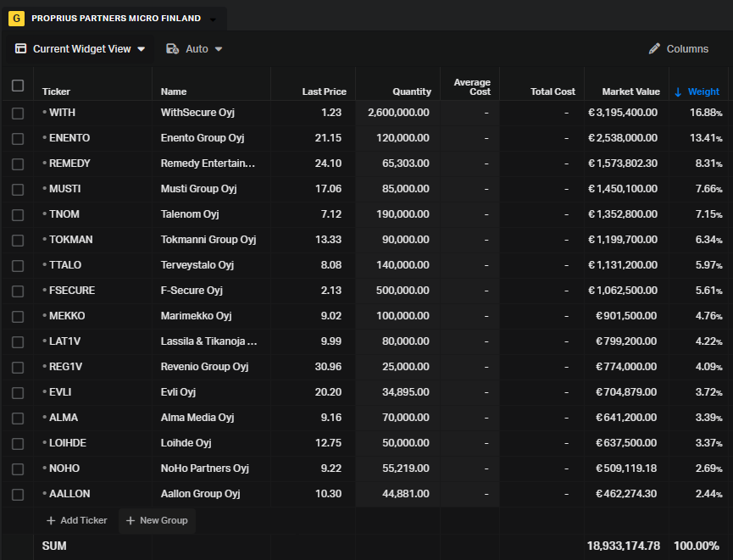Click the pencil icon beside Columns
Image resolution: width=733 pixels, height=560 pixels.
(654, 49)
